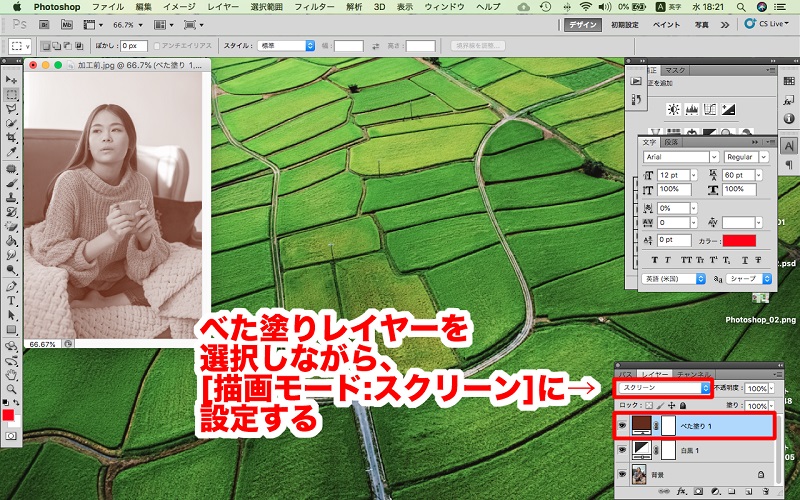
Task: Select the Eraser tool
Action: 11,227
